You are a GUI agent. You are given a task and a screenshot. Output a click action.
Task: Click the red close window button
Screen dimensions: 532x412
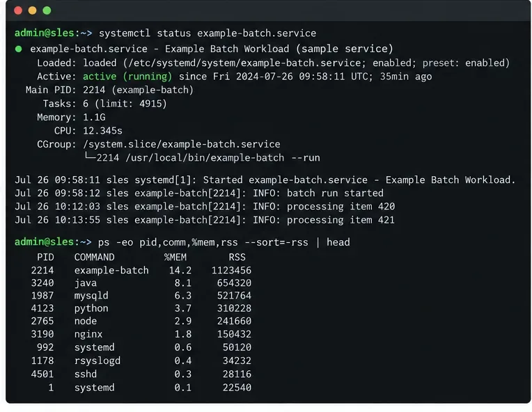[x=18, y=10]
